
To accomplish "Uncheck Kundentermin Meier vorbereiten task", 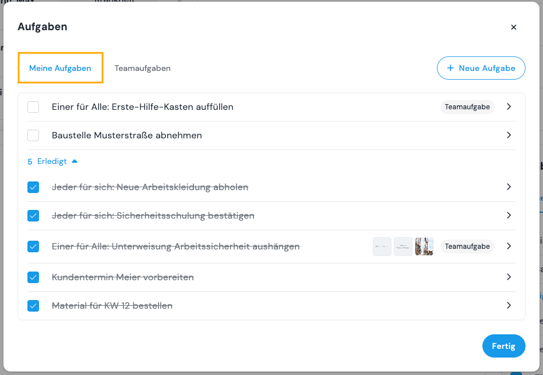I will (x=33, y=277).
